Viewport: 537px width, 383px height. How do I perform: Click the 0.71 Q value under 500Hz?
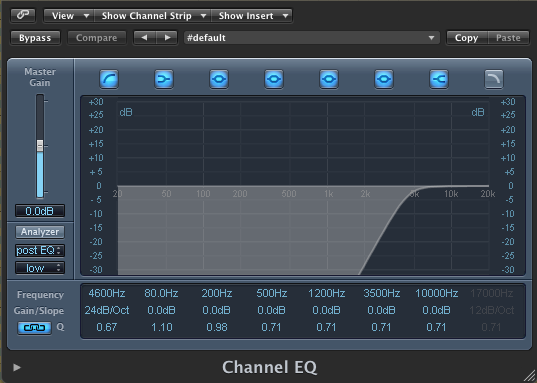coord(271,328)
